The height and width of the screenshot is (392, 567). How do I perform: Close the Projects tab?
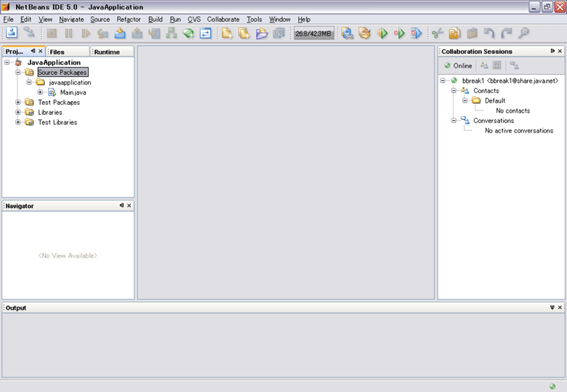click(x=41, y=51)
